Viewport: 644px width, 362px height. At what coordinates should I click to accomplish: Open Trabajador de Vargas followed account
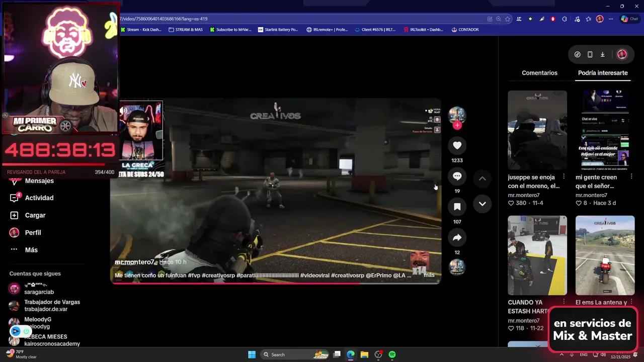44,306
